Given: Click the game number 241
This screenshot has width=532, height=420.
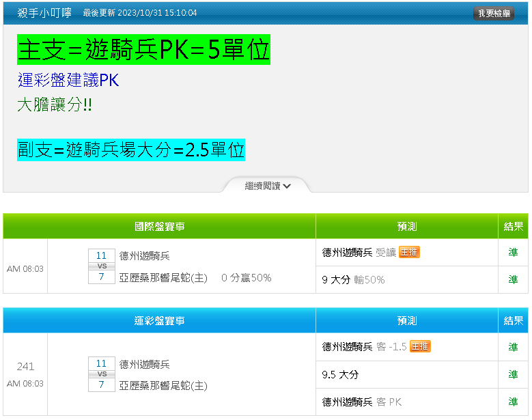Looking at the screenshot, I should (25, 367).
